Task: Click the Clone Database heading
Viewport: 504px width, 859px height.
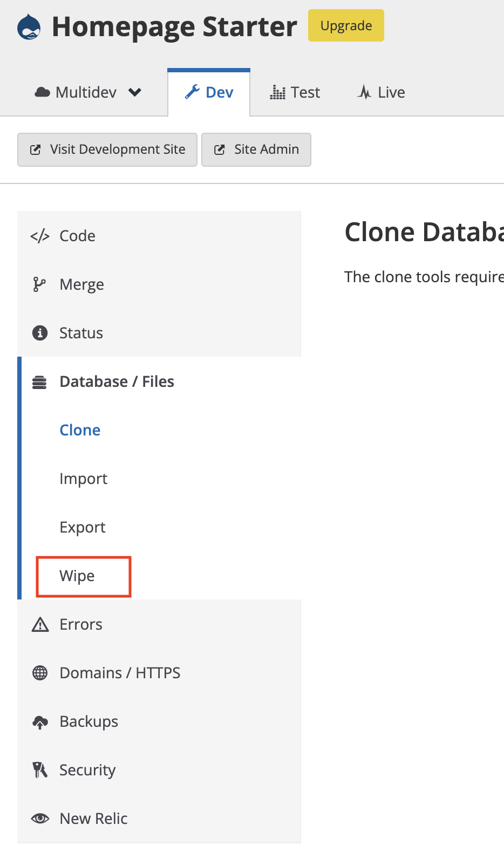Action: 424,232
